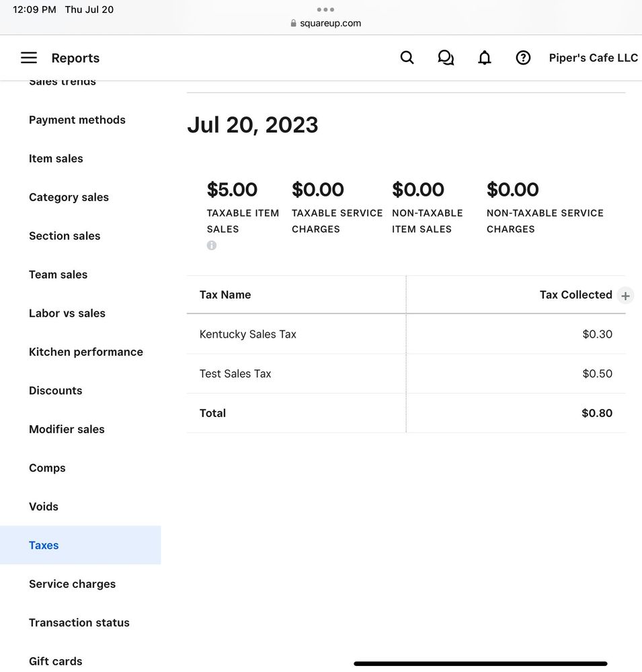Click the Tax Name column header
642x672 pixels.
[x=225, y=295]
